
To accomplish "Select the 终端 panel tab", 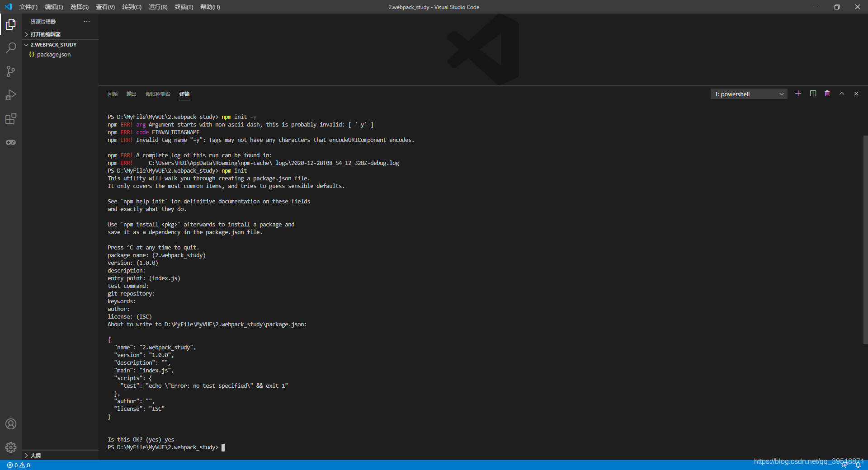I will coord(184,94).
